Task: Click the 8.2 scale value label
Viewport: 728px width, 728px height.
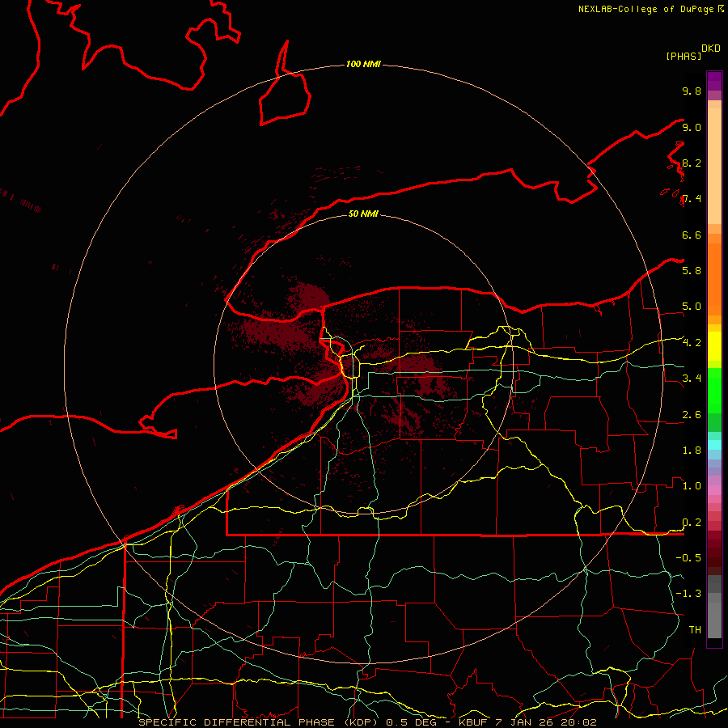Action: point(692,163)
